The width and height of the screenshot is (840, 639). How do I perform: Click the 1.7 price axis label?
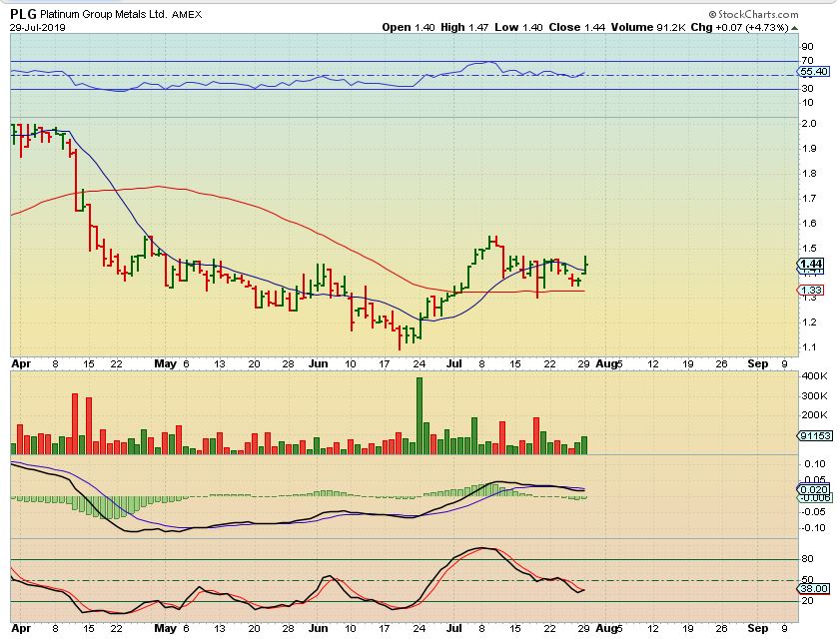[809, 198]
